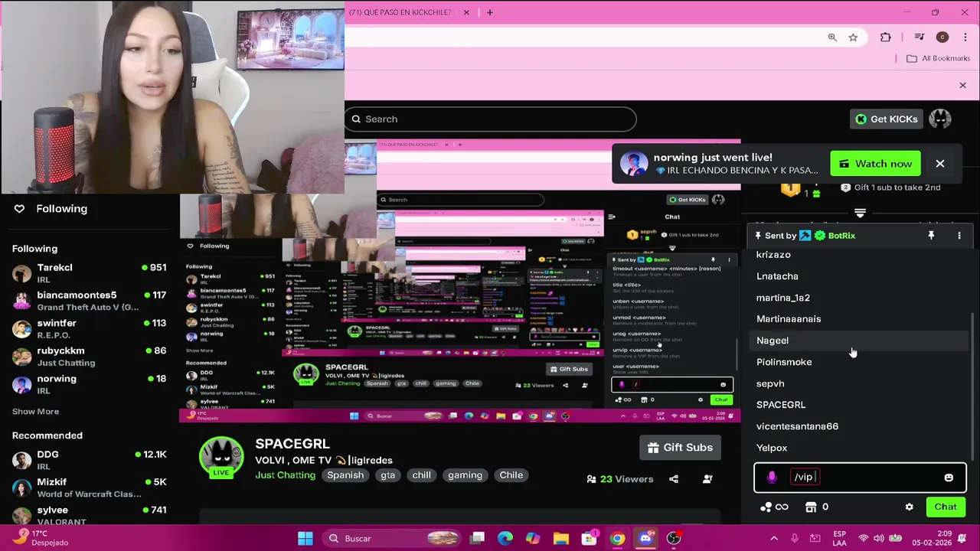Click the Following heart icon in sidebar
The height and width of the screenshot is (551, 980).
tap(19, 208)
